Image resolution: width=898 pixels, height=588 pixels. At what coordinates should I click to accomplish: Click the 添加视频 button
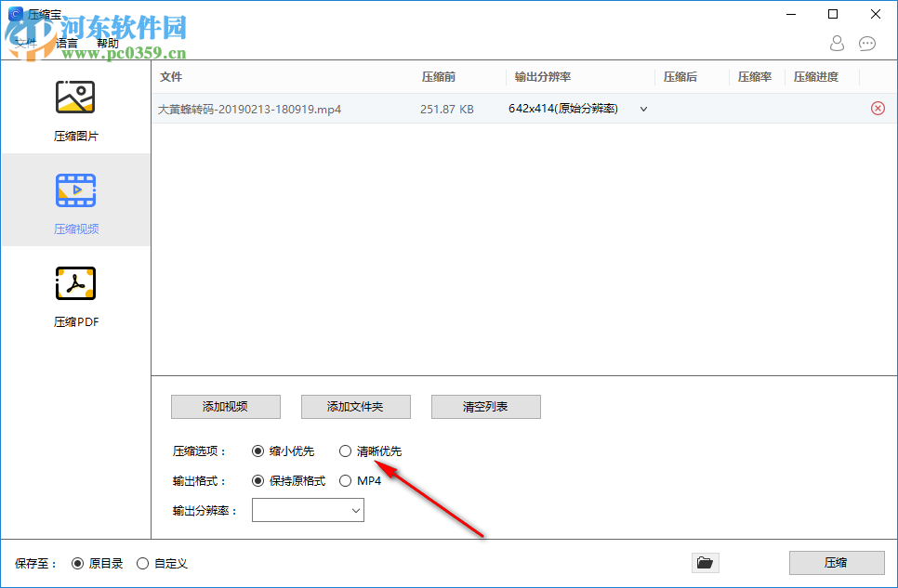[225, 407]
